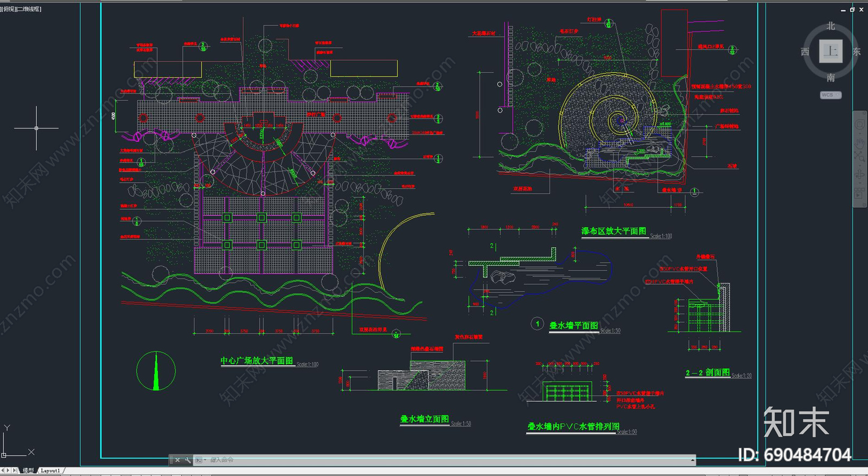Open the 俯视 view control menu
The image size is (868, 476).
coord(9,9)
